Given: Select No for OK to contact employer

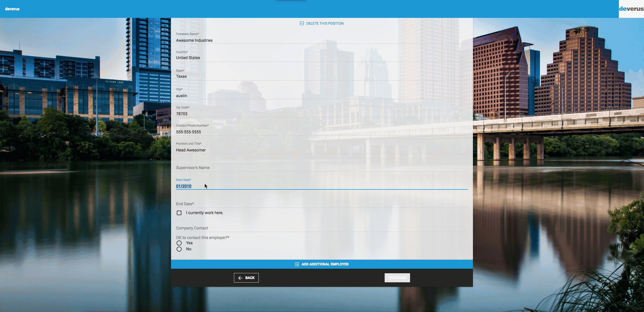Looking at the screenshot, I should click(179, 249).
